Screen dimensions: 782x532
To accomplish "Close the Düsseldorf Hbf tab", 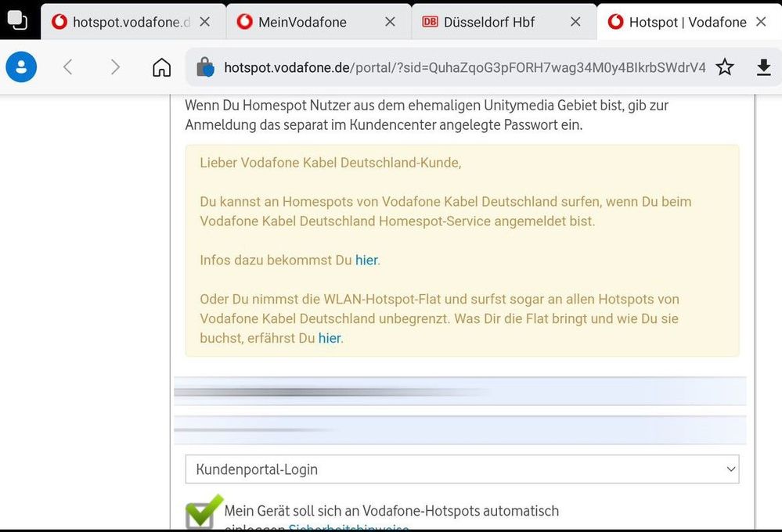I will point(575,22).
